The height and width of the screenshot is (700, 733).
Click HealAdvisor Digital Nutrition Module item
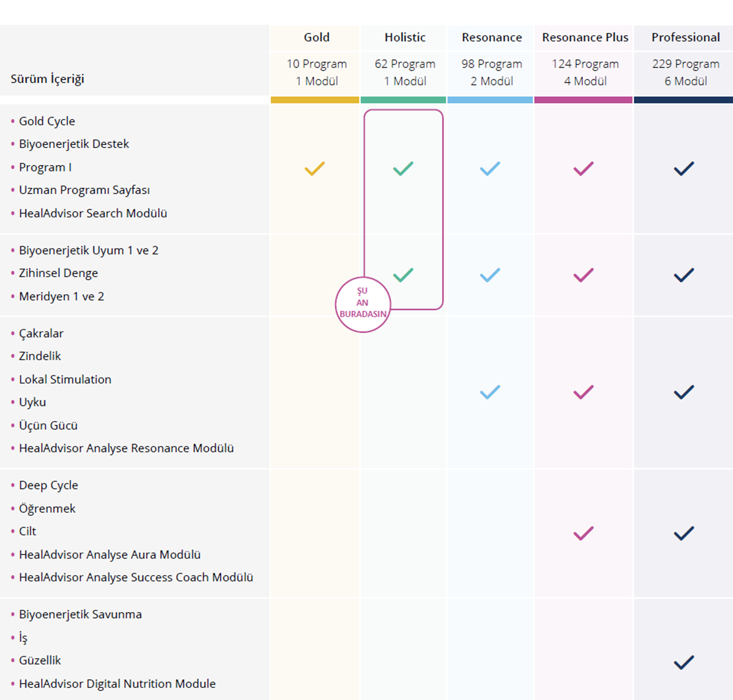[x=117, y=683]
